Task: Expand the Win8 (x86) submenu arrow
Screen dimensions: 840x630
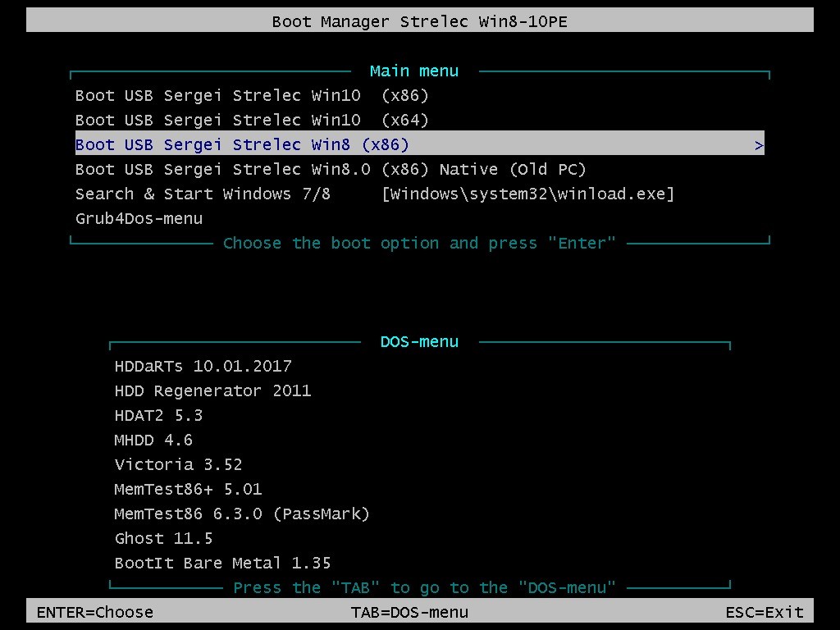Action: click(759, 144)
